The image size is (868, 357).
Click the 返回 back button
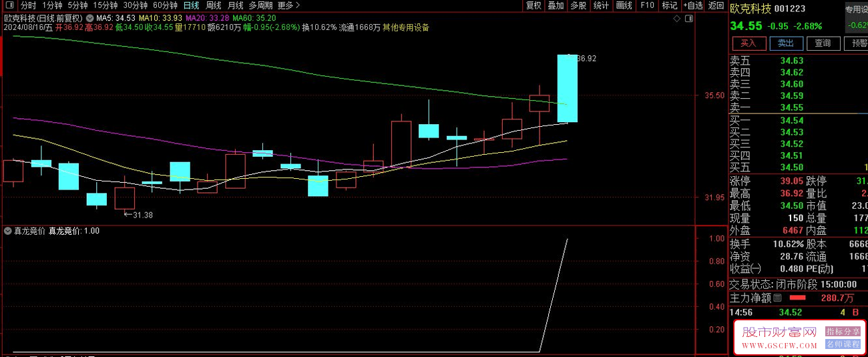pos(716,5)
